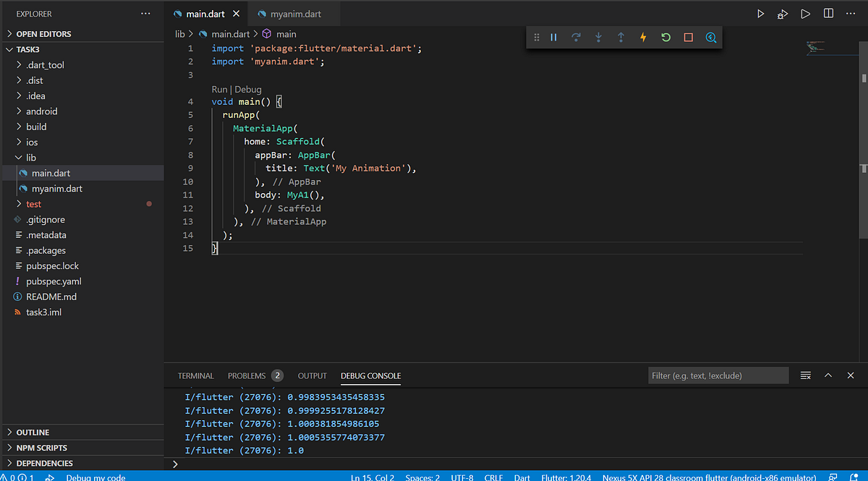Viewport: 868px width, 481px height.
Task: Click the Run code lens link
Action: [219, 90]
